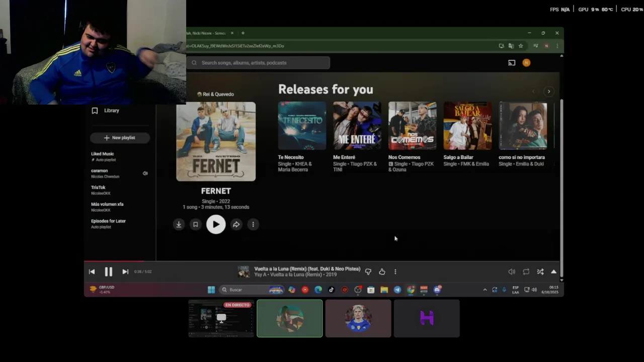Image resolution: width=644 pixels, height=362 pixels.
Task: Click the Buscar taskbar search box
Action: [252, 290]
